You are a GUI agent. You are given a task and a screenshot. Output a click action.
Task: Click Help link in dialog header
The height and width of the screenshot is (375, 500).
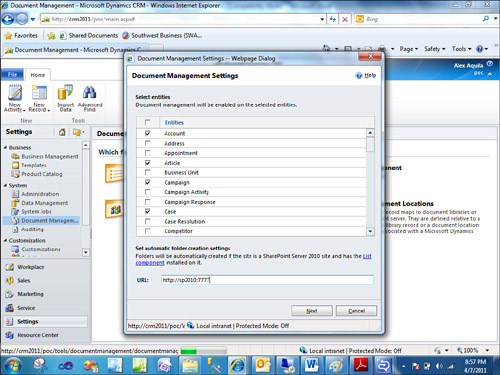tap(370, 75)
